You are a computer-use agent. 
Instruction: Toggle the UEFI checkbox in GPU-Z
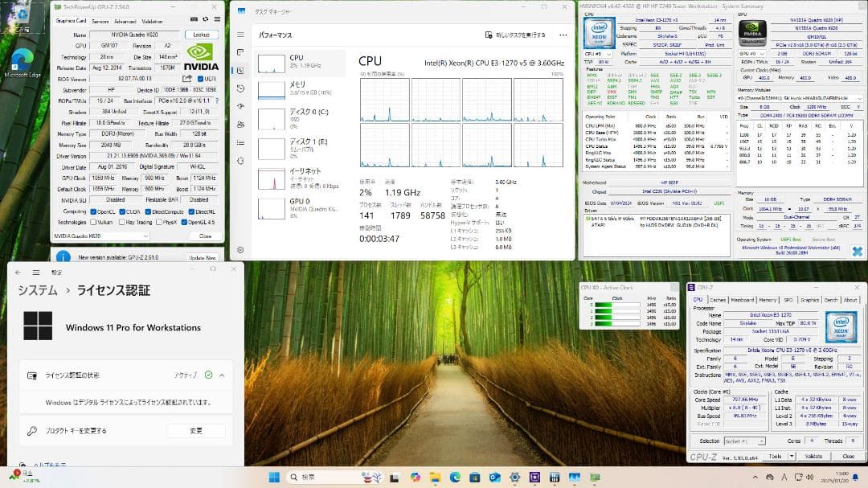tap(200, 78)
